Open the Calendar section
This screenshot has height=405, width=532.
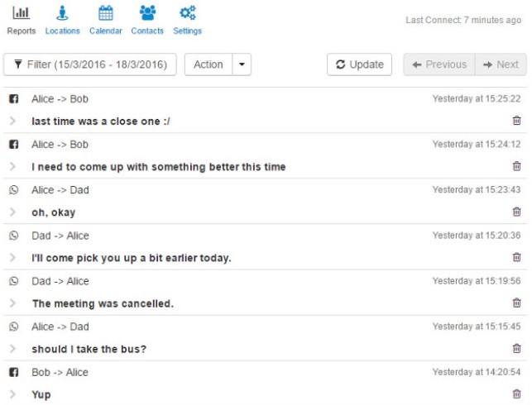pos(106,21)
